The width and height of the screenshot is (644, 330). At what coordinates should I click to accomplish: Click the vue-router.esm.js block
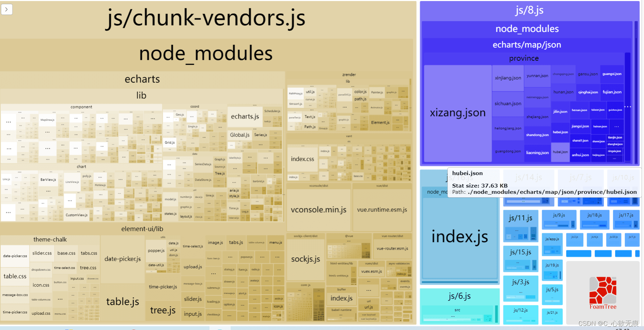click(392, 249)
